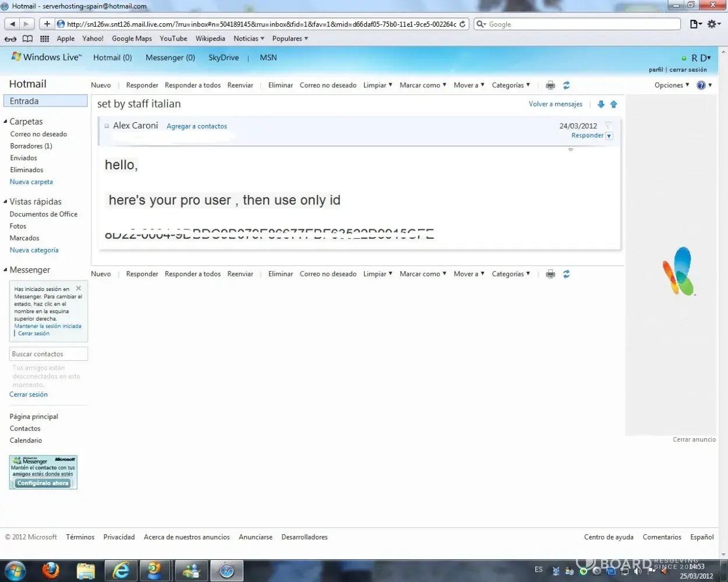Open the Safari bookmarks book icon
Viewport: 728px width, 582px height.
pyautogui.click(x=27, y=39)
